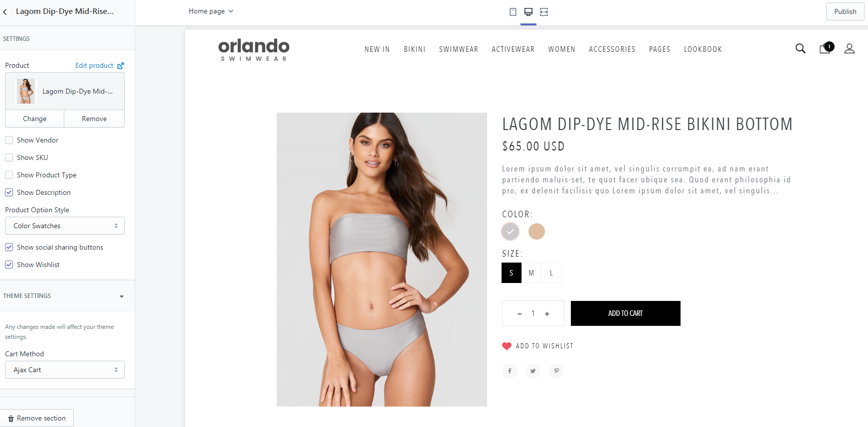Open the store search magnifier icon

(x=800, y=48)
